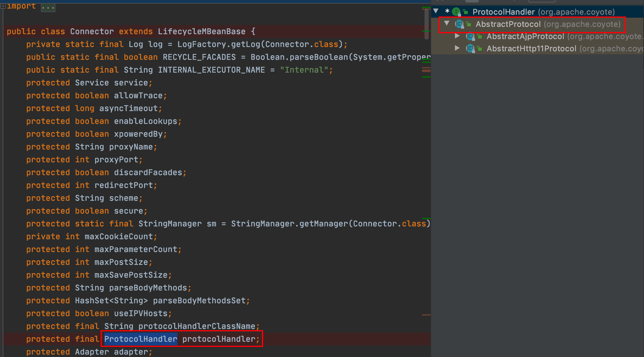
Task: Click LifecycleMBeanBase in the class declaration
Action: [202, 32]
